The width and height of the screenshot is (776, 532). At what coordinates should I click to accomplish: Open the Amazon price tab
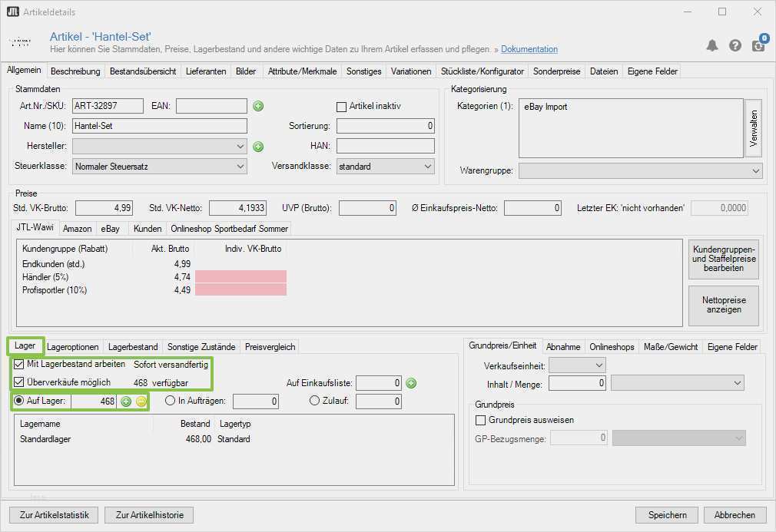[77, 229]
